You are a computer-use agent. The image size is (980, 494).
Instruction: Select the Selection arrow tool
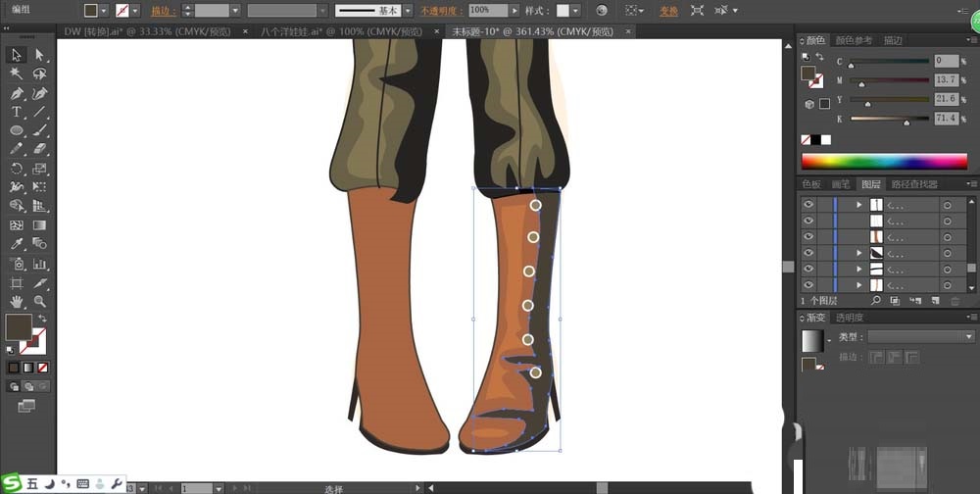coord(17,55)
